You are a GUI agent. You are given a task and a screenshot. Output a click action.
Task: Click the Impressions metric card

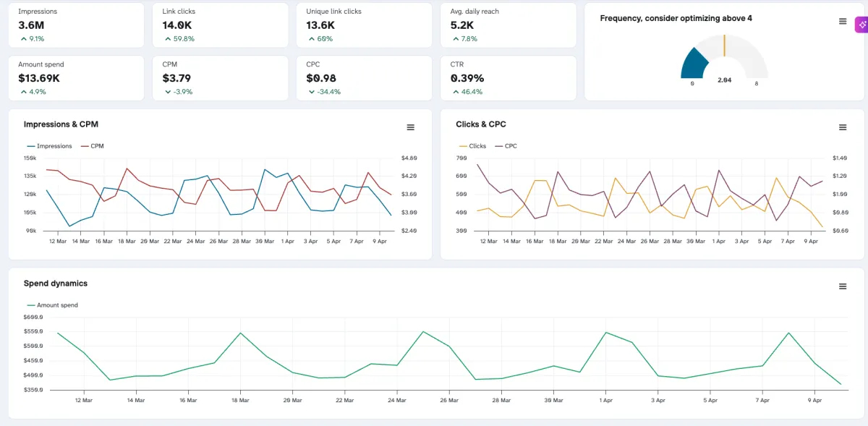(x=76, y=25)
